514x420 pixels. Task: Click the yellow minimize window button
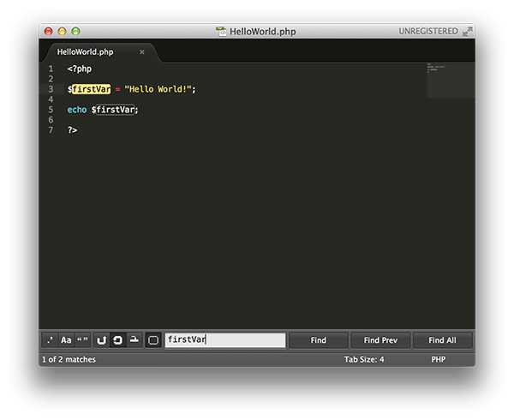click(x=62, y=32)
